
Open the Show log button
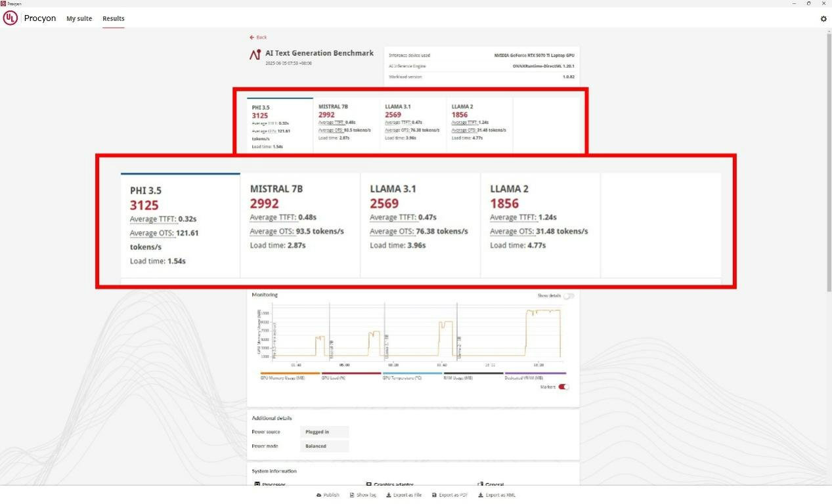pyautogui.click(x=362, y=495)
